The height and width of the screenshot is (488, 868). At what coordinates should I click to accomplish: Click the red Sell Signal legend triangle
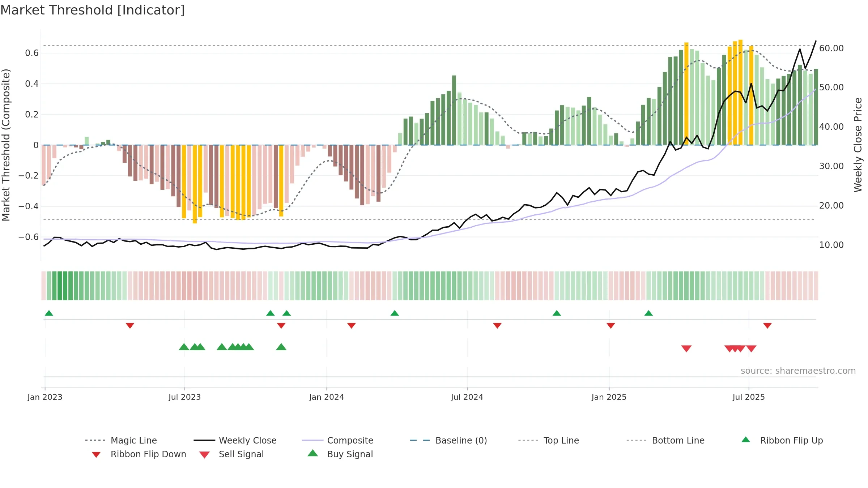(204, 455)
